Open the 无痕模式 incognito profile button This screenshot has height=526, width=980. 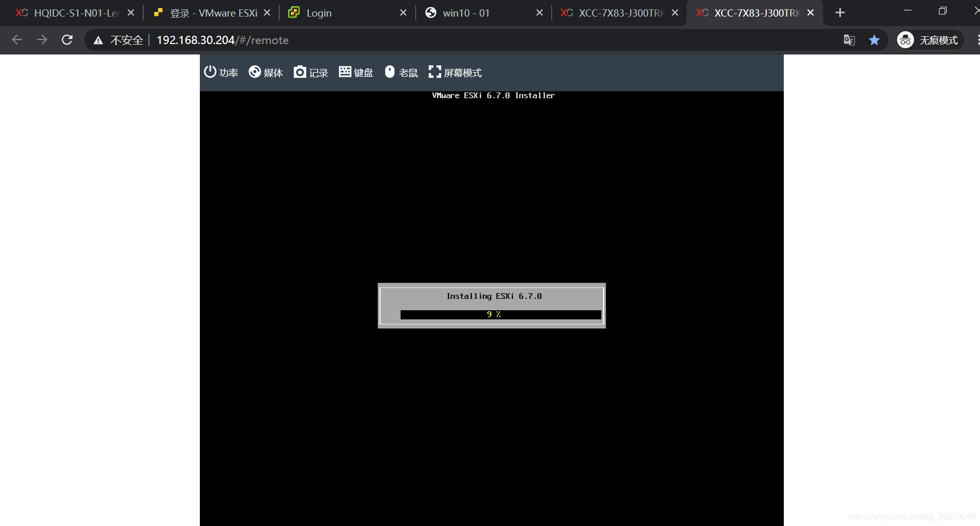930,40
